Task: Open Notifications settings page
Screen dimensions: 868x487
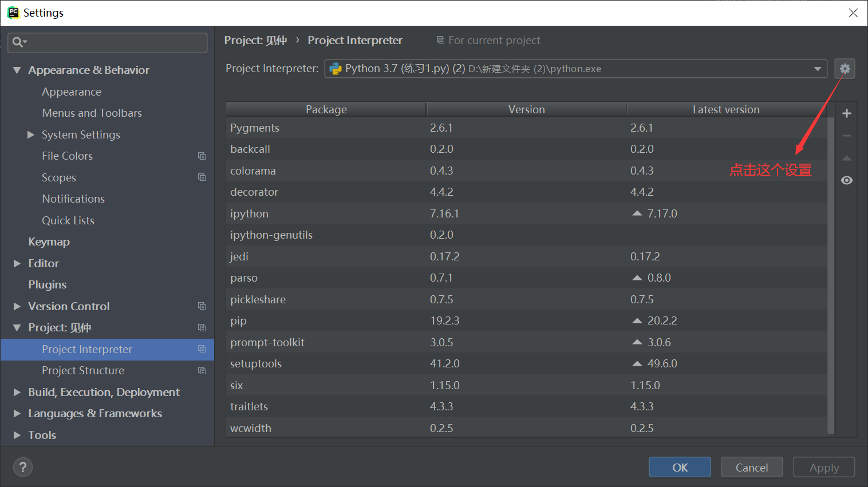Action: tap(73, 199)
